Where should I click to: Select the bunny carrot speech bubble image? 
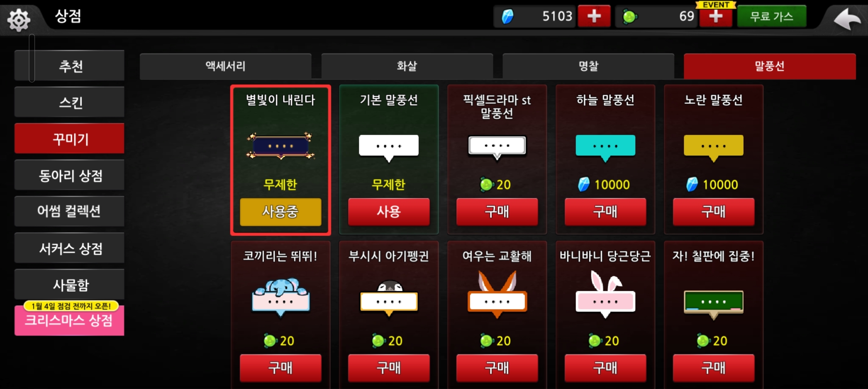click(x=605, y=295)
